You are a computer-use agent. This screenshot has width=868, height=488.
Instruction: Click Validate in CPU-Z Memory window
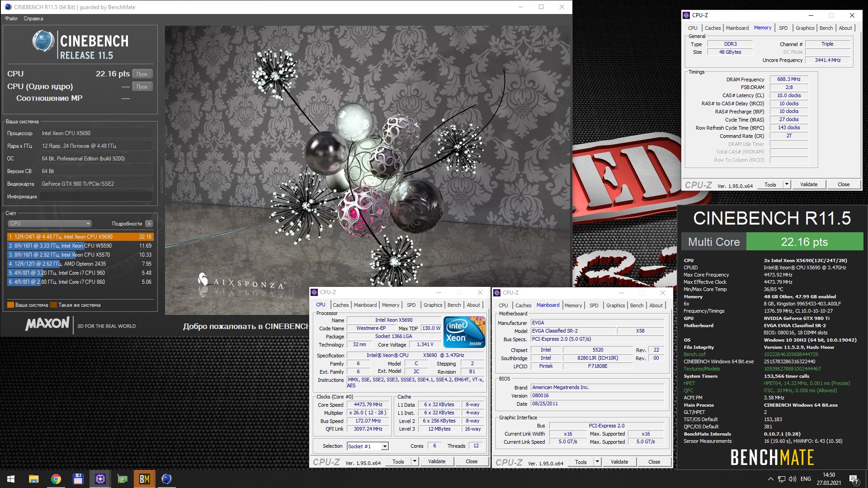[x=809, y=184]
